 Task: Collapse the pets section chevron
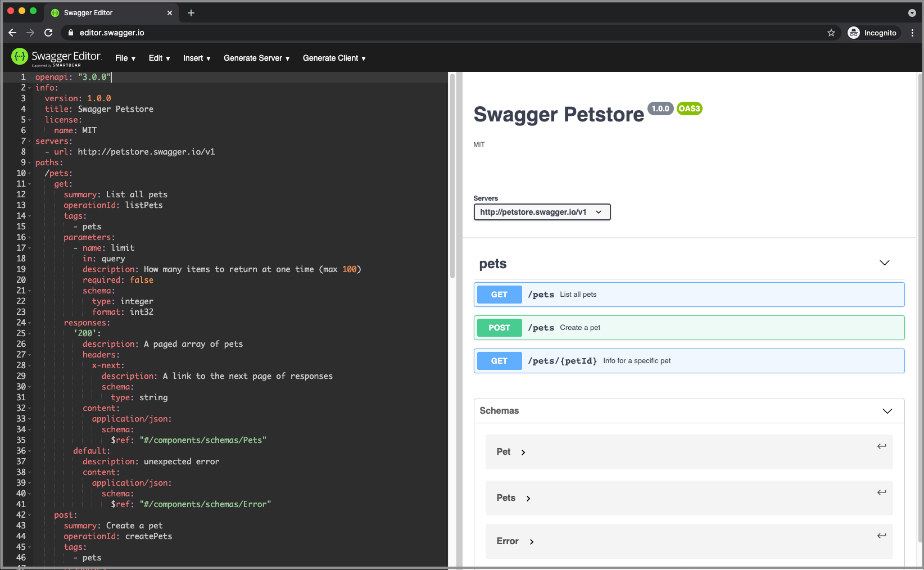click(885, 263)
